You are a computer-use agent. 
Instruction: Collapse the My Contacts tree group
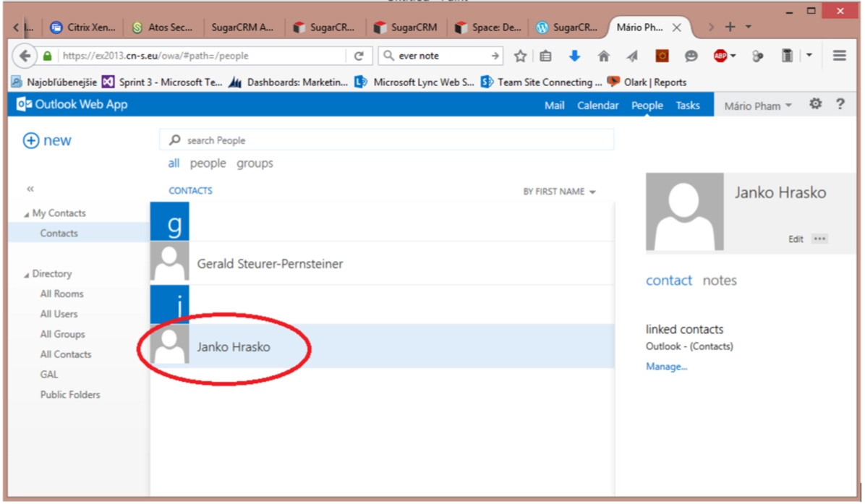click(27, 215)
